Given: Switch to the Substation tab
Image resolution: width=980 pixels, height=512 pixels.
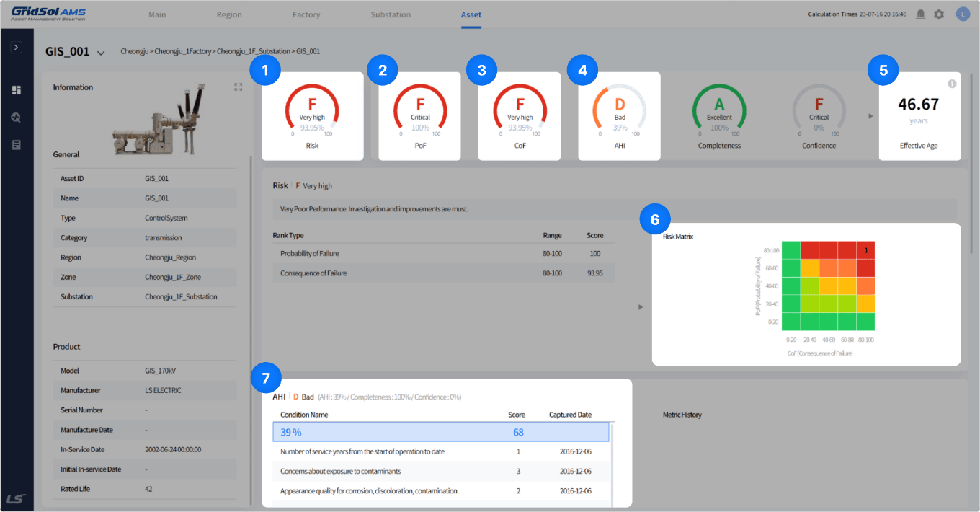Looking at the screenshot, I should point(391,14).
